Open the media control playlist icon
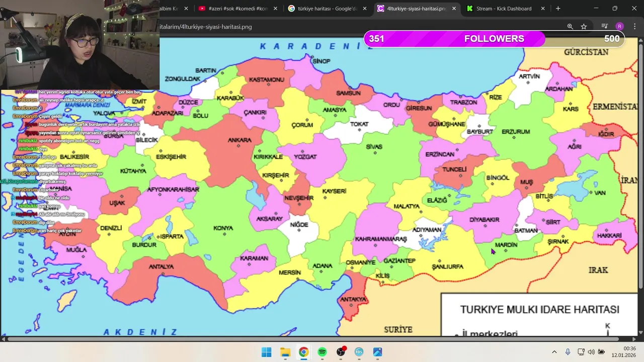The image size is (644, 362). [605, 27]
